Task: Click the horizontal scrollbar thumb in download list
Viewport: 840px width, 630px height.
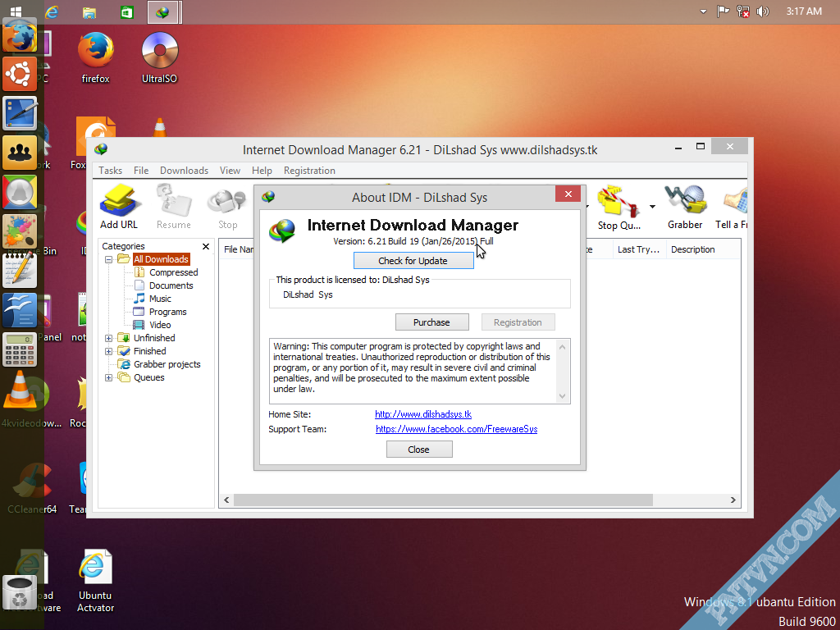Action: pyautogui.click(x=443, y=500)
